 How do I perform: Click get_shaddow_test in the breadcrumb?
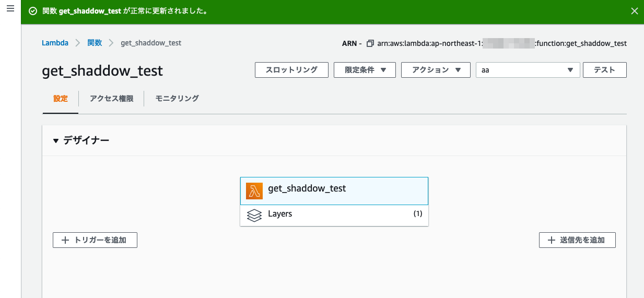[151, 43]
